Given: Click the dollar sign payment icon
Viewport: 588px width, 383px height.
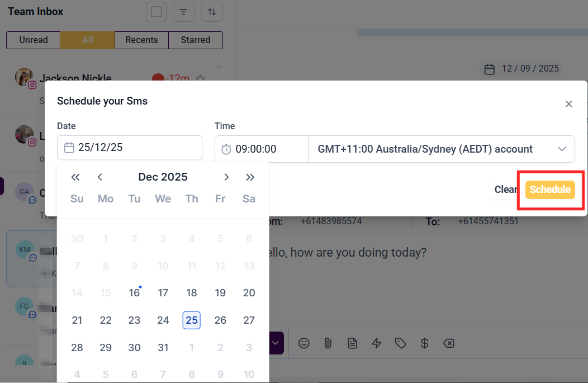Looking at the screenshot, I should [x=425, y=343].
